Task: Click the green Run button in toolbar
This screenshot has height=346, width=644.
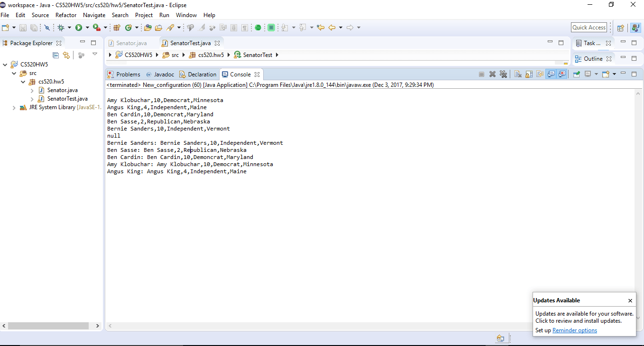Action: point(79,28)
